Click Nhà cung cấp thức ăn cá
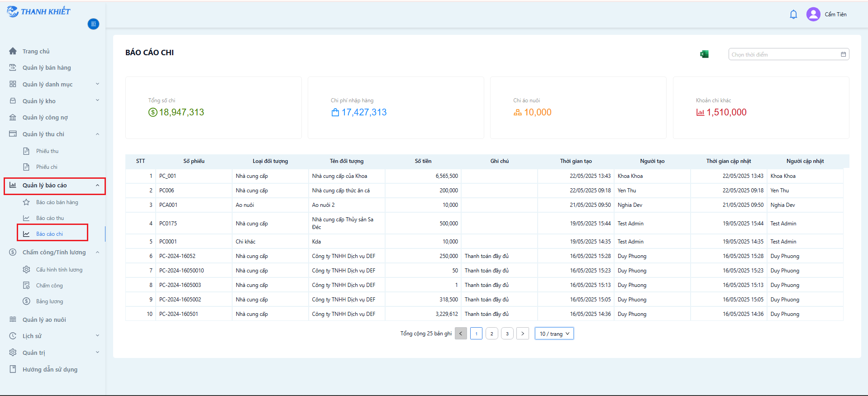 [x=341, y=191]
